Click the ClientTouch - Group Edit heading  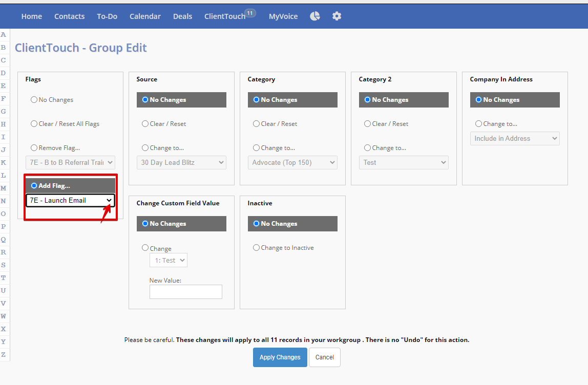click(80, 48)
